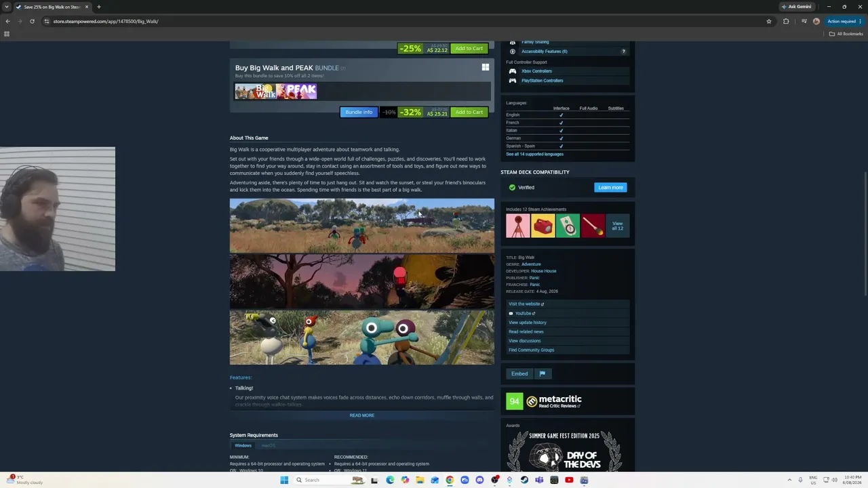868x488 pixels.
Task: Close the Big Walk on Steam browser tab
Action: tap(87, 7)
